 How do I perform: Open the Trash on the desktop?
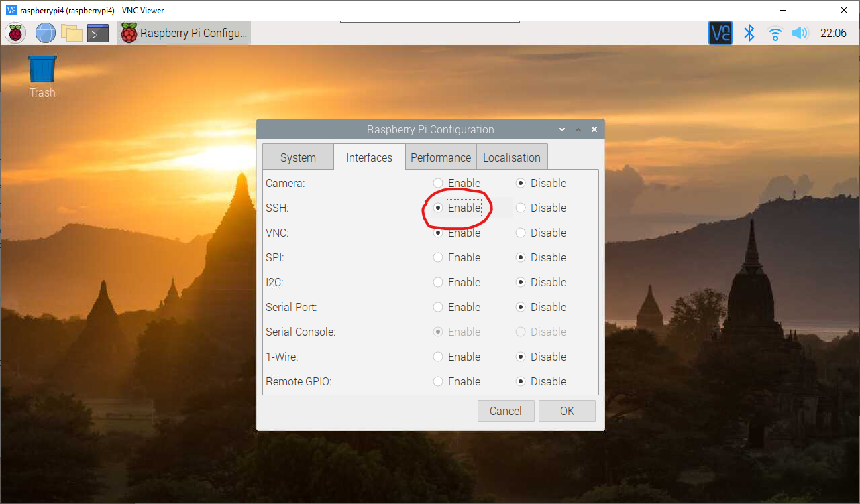point(42,69)
